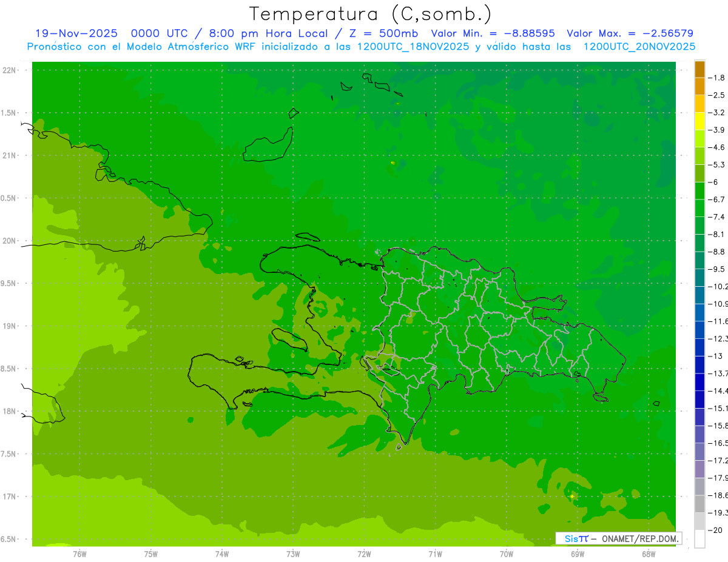The image size is (728, 562).
Task: Choose the white swatch below -20
Action: (x=699, y=539)
